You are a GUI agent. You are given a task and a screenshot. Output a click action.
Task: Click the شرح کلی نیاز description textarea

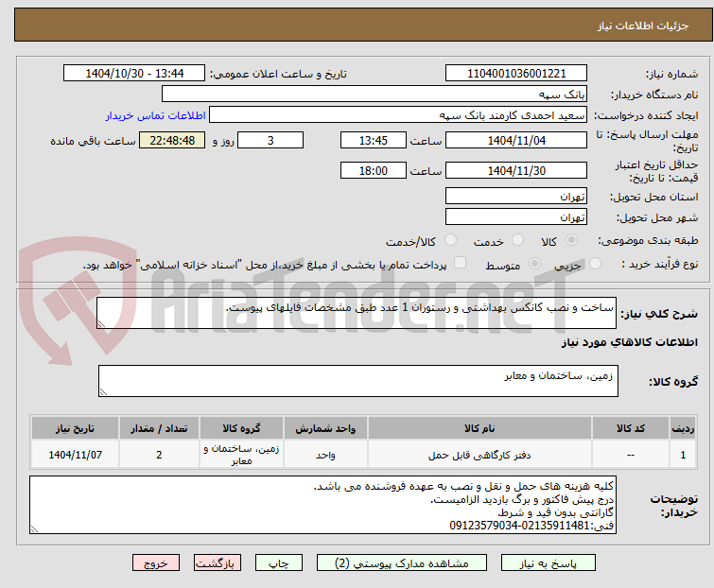(357, 313)
